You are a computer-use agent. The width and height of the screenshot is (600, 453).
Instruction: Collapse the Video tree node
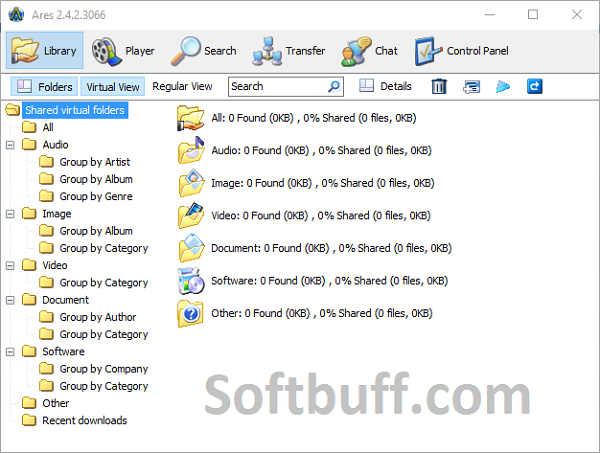click(10, 266)
